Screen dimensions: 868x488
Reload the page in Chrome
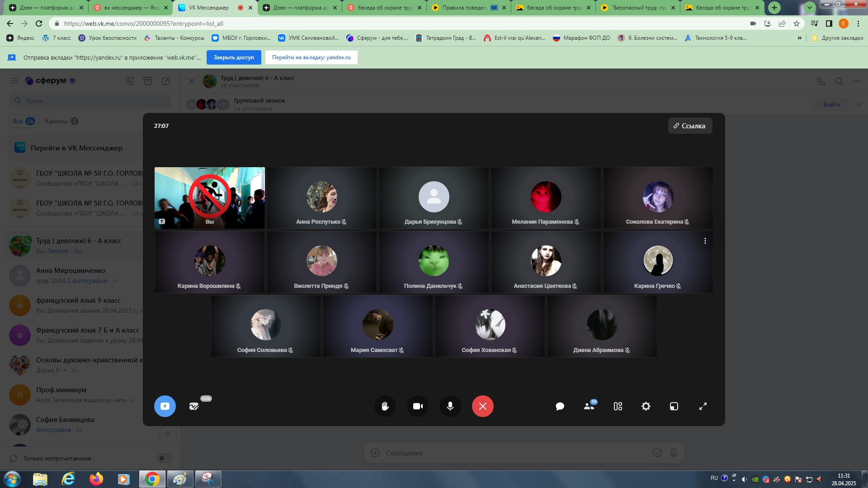click(x=39, y=23)
